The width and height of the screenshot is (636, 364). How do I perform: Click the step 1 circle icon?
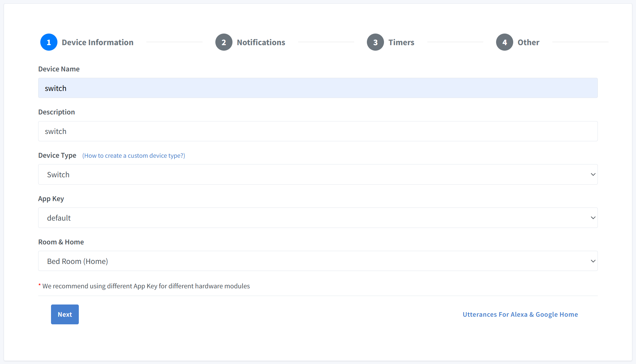49,42
